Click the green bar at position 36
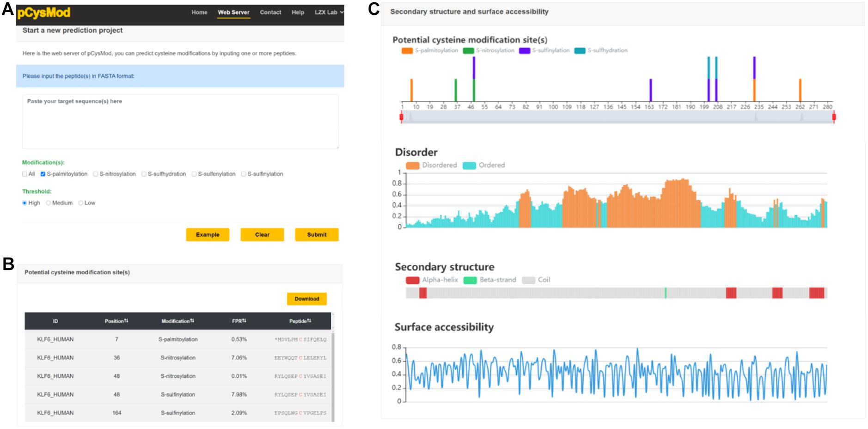The image size is (868, 429). point(456,90)
